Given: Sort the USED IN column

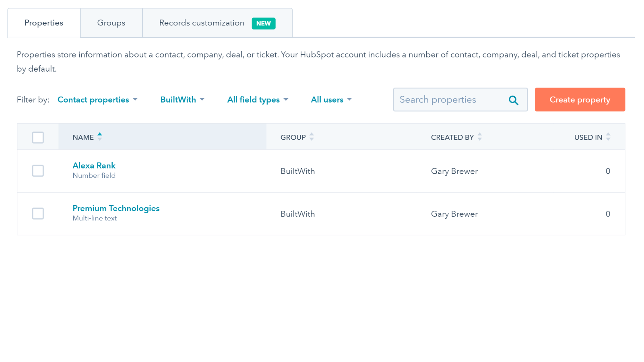Looking at the screenshot, I should (608, 137).
